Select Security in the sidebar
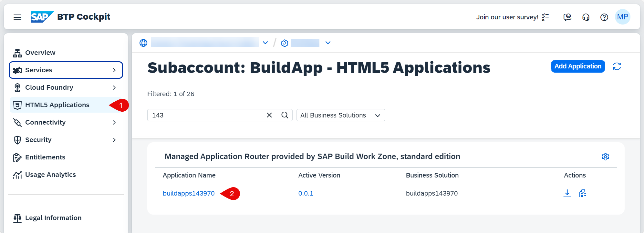The height and width of the screenshot is (233, 644). [x=66, y=140]
